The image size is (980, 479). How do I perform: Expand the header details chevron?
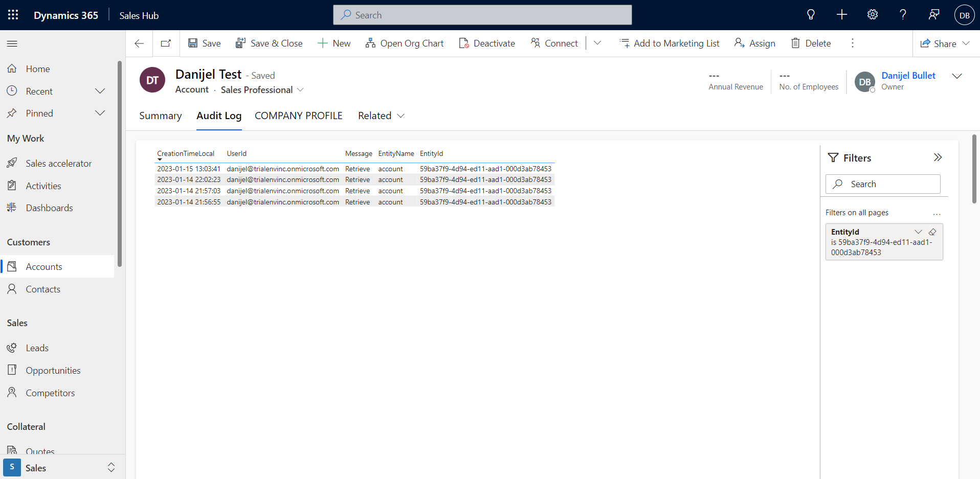957,76
